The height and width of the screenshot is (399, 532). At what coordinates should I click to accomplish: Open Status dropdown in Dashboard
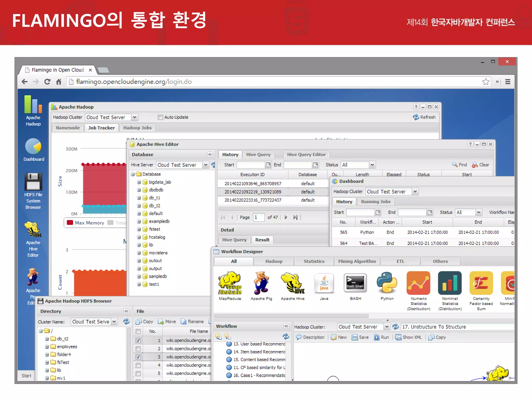tap(478, 212)
